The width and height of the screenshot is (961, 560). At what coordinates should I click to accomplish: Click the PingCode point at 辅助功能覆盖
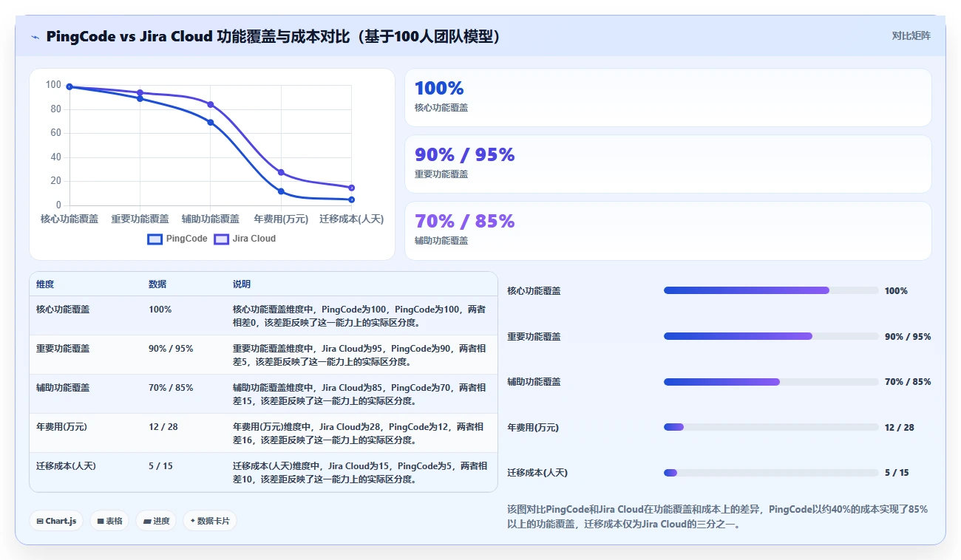click(x=211, y=122)
